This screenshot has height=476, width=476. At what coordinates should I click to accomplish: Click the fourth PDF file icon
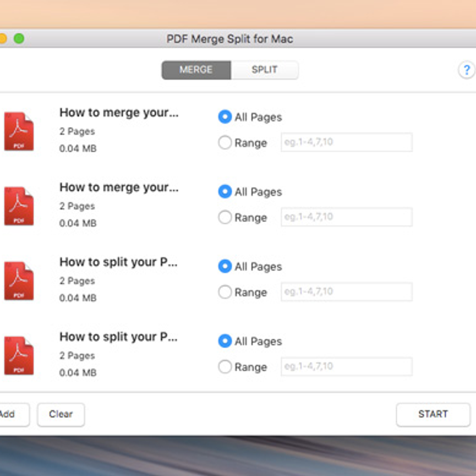pos(19,356)
